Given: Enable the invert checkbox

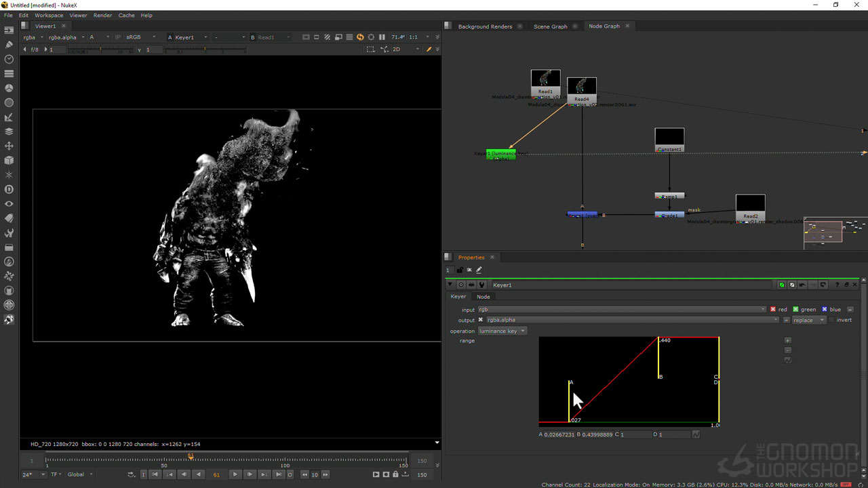Looking at the screenshot, I should pyautogui.click(x=832, y=320).
